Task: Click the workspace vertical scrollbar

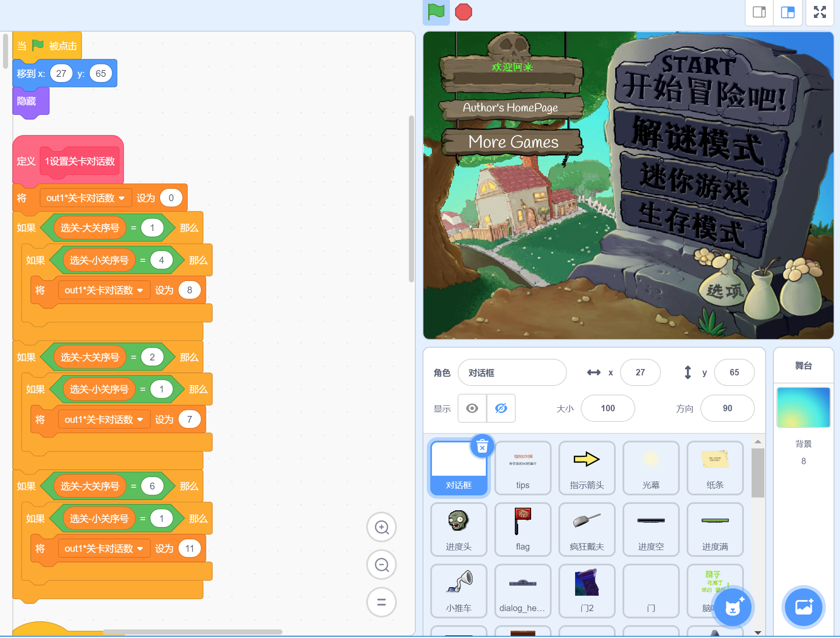Action: tap(411, 199)
